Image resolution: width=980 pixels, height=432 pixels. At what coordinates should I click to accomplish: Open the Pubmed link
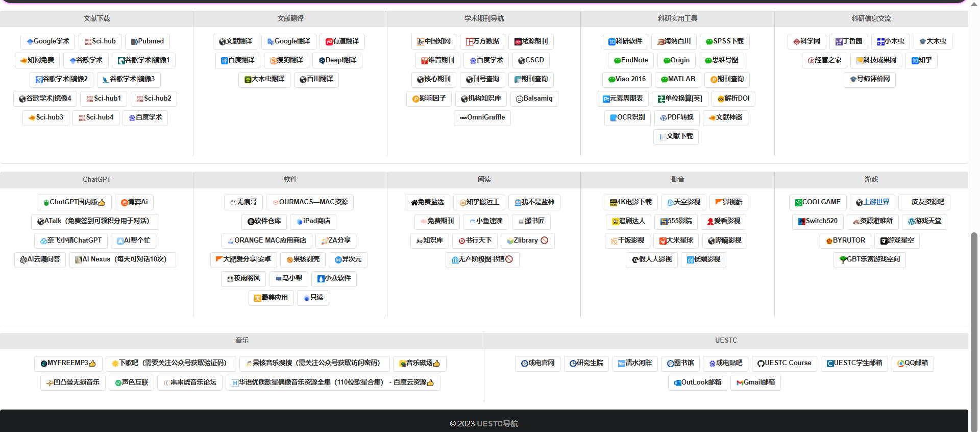click(x=148, y=41)
